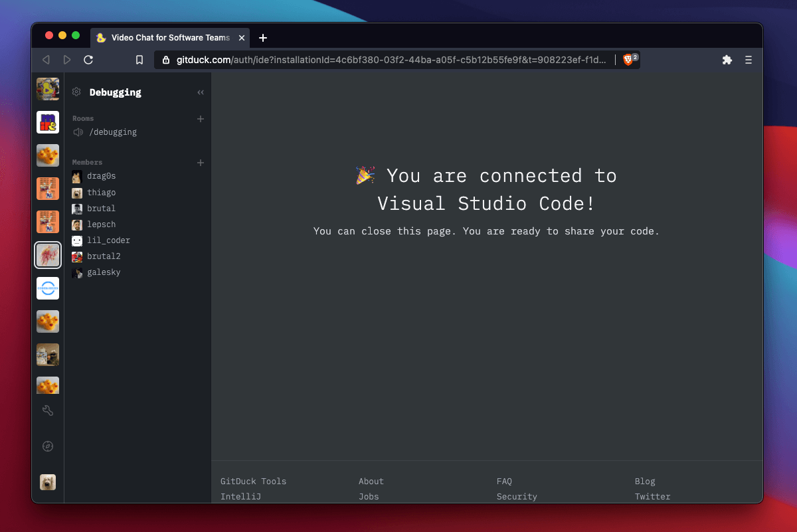Click lepsch's avatar photo

[x=77, y=224]
